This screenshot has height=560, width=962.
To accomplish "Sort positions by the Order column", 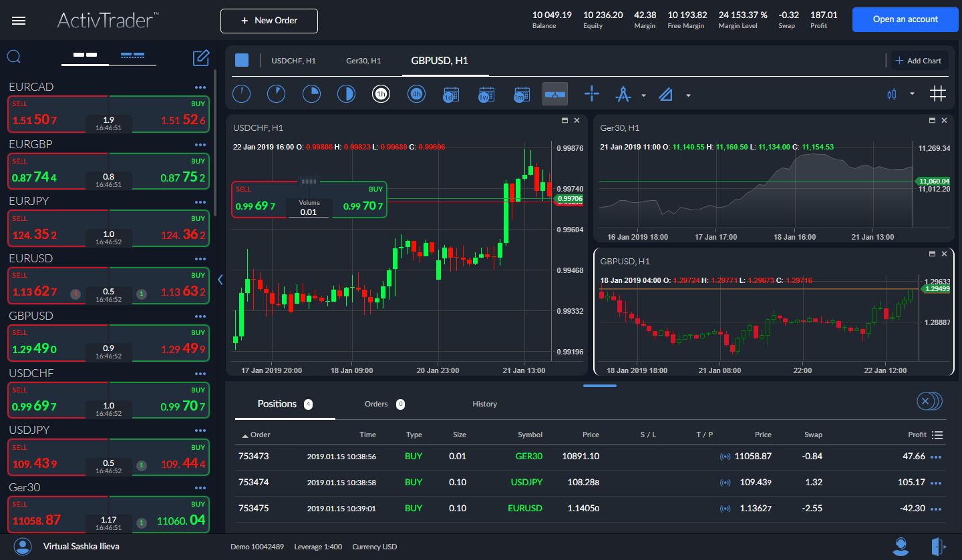I will [x=257, y=435].
